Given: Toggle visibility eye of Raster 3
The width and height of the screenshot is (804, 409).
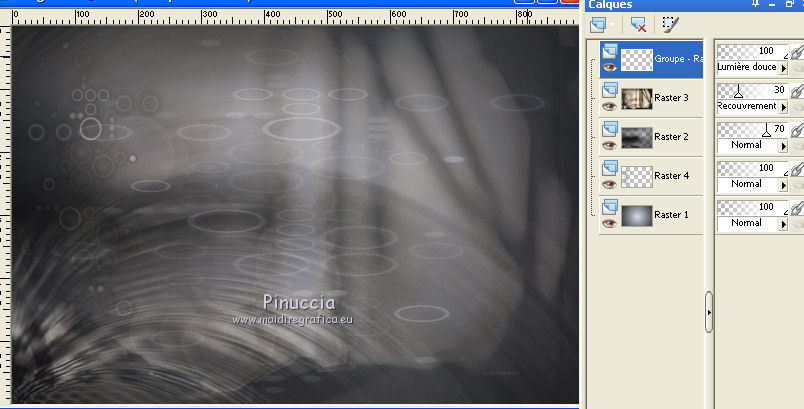Looking at the screenshot, I should tap(609, 107).
